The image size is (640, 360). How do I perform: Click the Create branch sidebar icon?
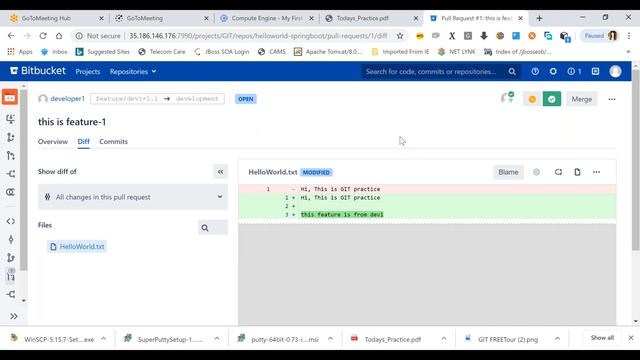(11, 137)
